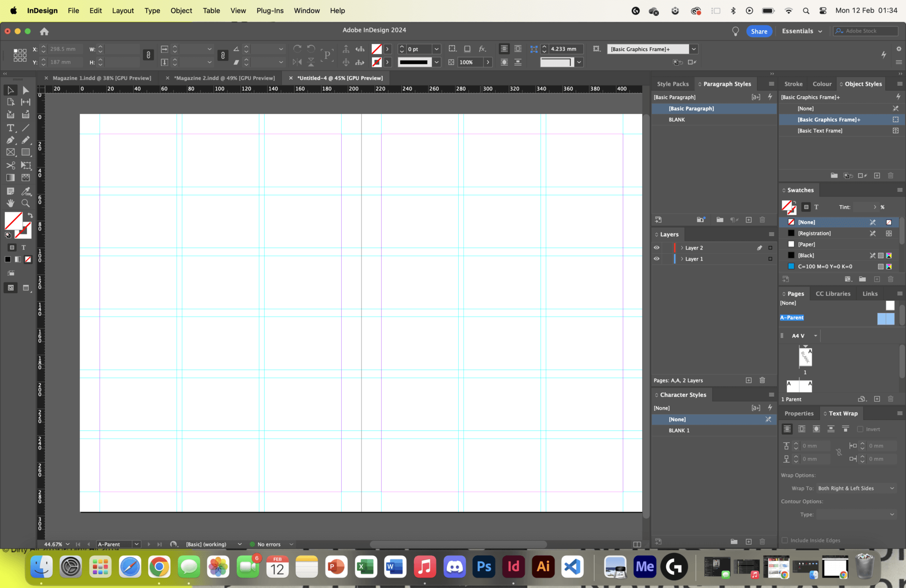Select the Scissors tool
The width and height of the screenshot is (906, 588).
point(10,166)
